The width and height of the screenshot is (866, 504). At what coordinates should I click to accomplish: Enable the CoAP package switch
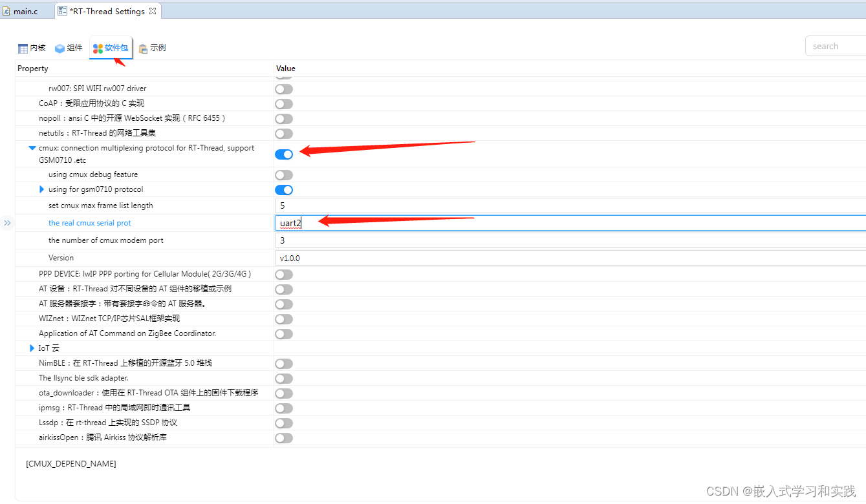coord(284,104)
